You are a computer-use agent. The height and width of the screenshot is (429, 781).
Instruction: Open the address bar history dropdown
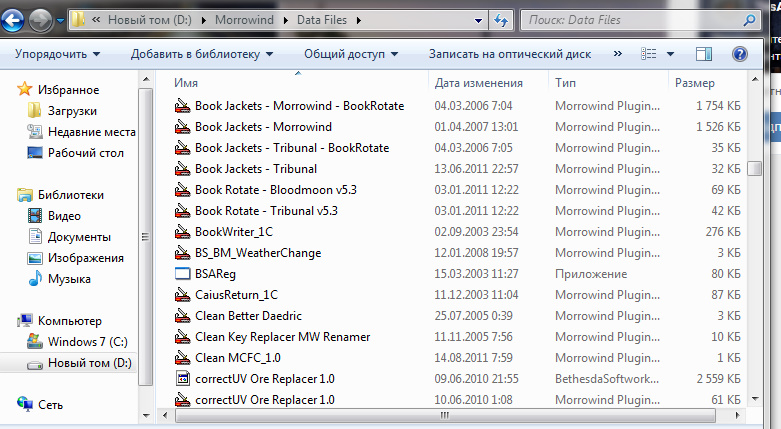coord(478,20)
